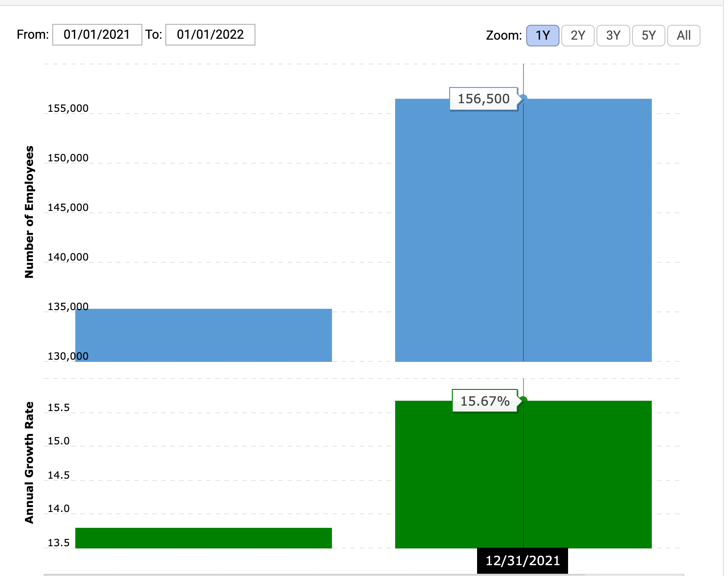Click the 145,000 axis label
The height and width of the screenshot is (576, 728).
click(x=68, y=207)
